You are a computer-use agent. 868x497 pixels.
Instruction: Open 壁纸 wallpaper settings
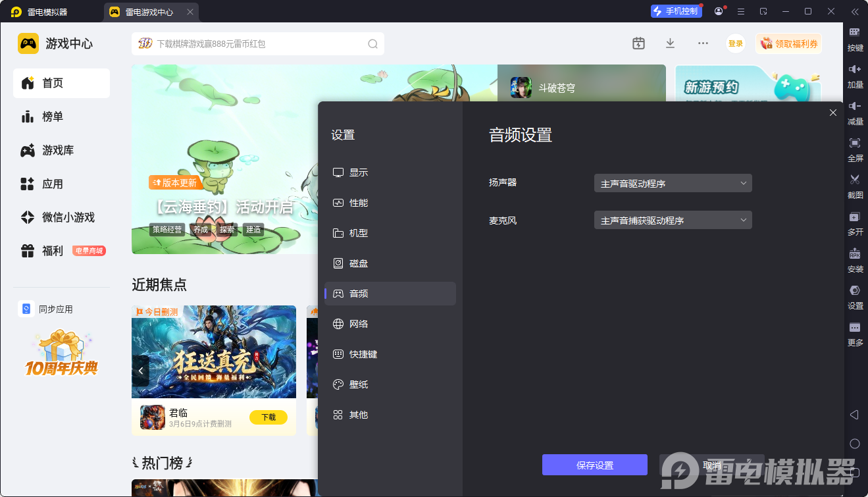(390, 384)
